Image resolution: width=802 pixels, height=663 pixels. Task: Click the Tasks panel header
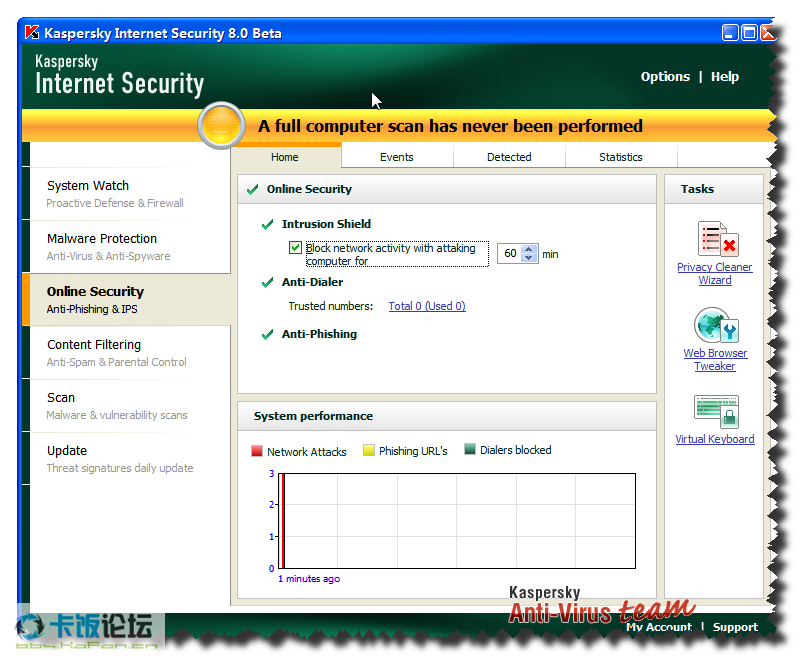714,189
